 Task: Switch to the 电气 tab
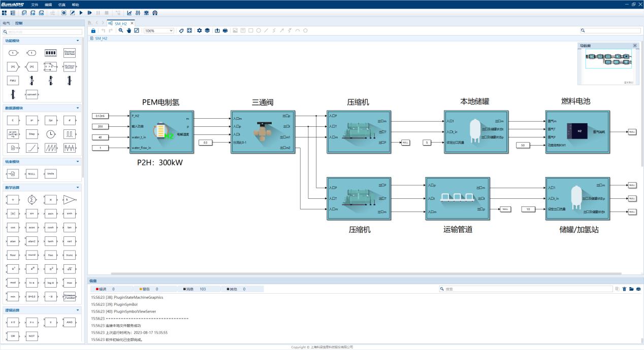click(6, 23)
